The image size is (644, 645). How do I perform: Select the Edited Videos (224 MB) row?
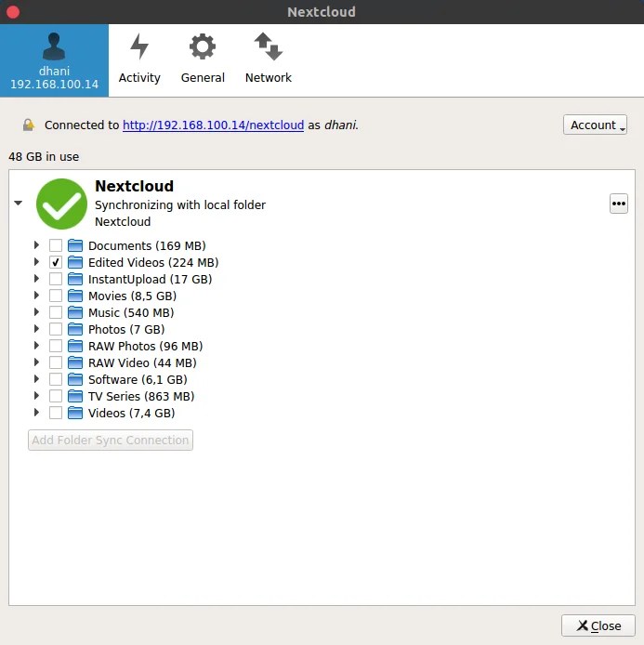tap(153, 262)
